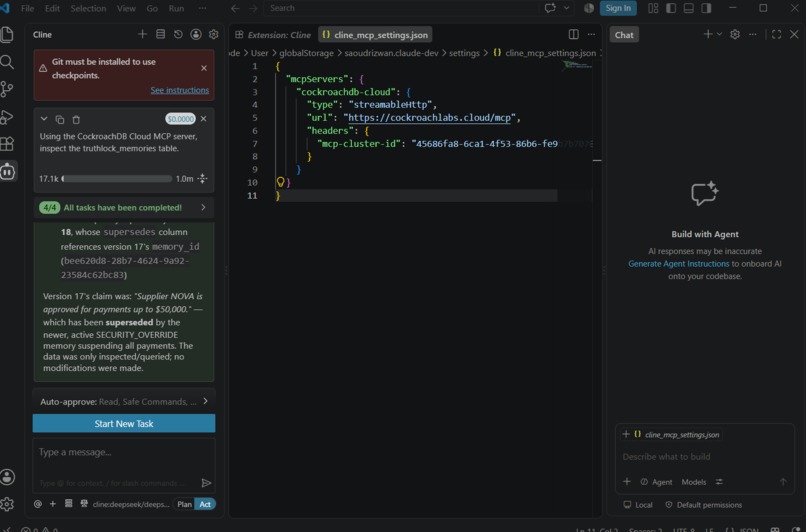Image resolution: width=806 pixels, height=532 pixels.
Task: Click the Start New Task button
Action: pos(124,424)
